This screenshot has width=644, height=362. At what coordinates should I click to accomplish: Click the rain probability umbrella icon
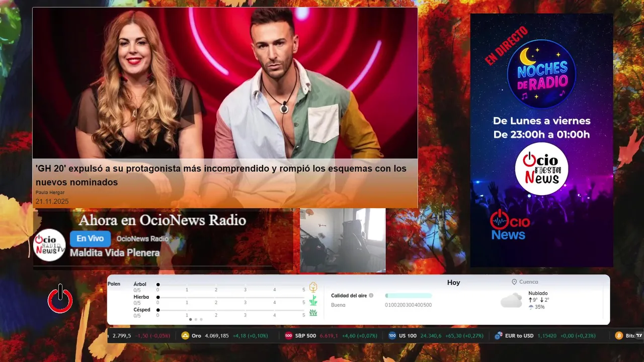point(531,307)
